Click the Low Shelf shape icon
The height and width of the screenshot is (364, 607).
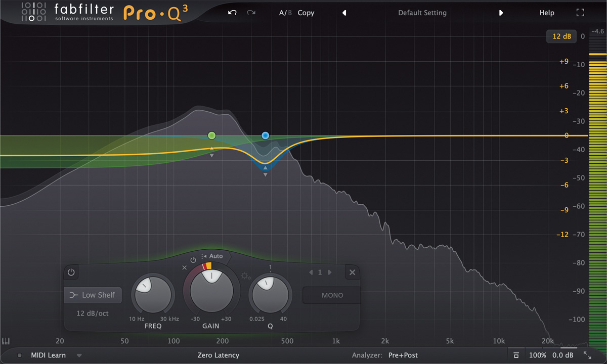coord(74,295)
